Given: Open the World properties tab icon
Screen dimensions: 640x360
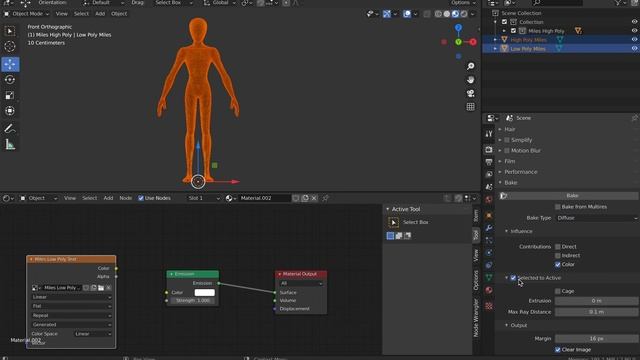Looking at the screenshot, I should [x=489, y=199].
